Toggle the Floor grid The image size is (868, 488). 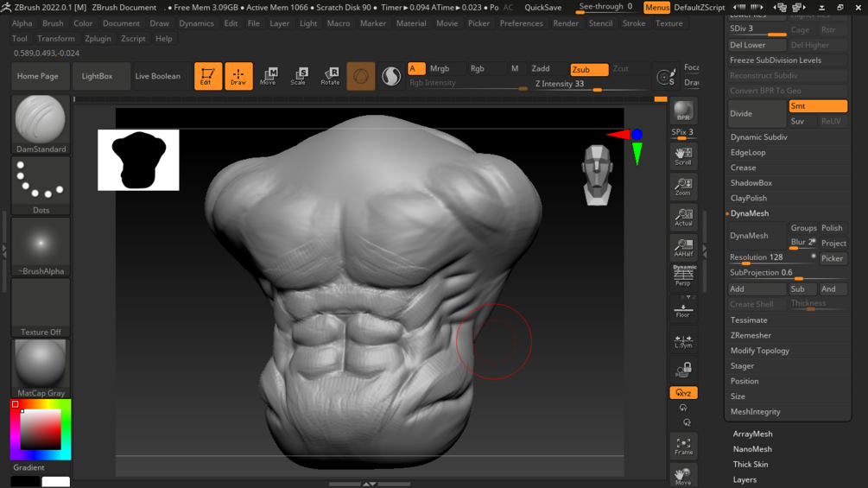683,310
